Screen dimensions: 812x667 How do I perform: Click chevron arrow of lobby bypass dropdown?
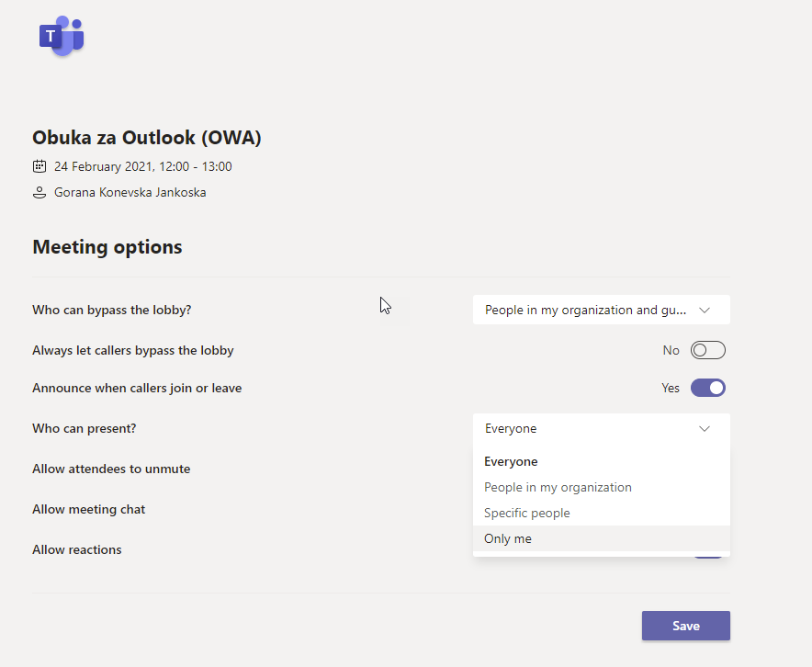point(704,311)
